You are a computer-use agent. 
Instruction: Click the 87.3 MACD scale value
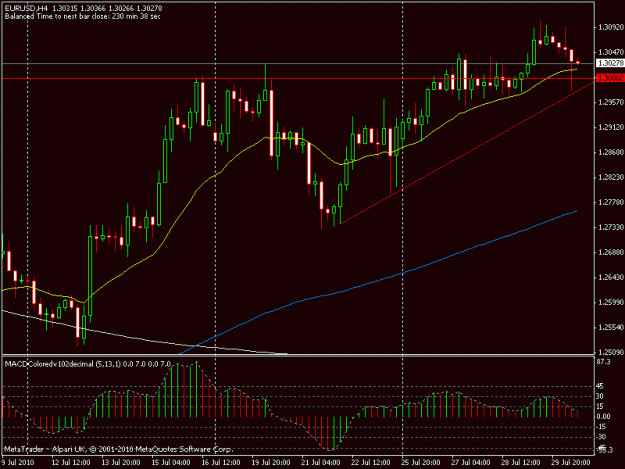[x=603, y=362]
